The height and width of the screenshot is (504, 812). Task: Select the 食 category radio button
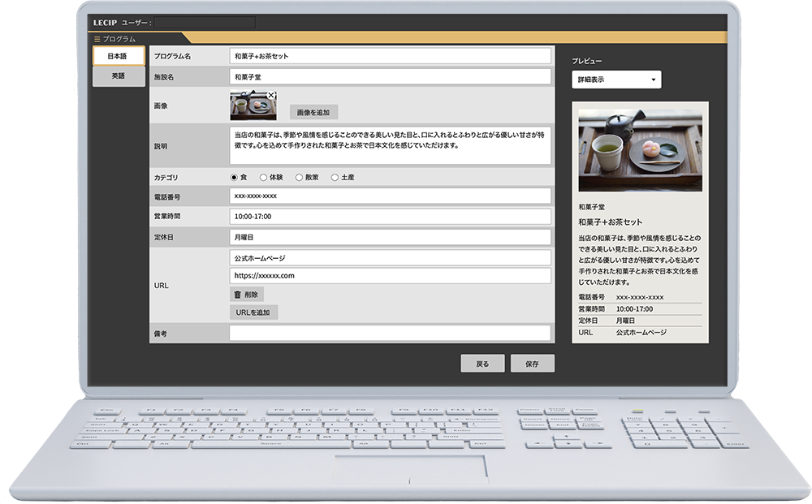234,178
